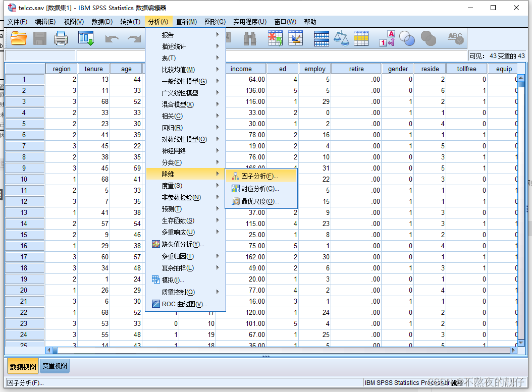The image size is (532, 392).
Task: Click the Value labels icon
Action: (x=387, y=38)
